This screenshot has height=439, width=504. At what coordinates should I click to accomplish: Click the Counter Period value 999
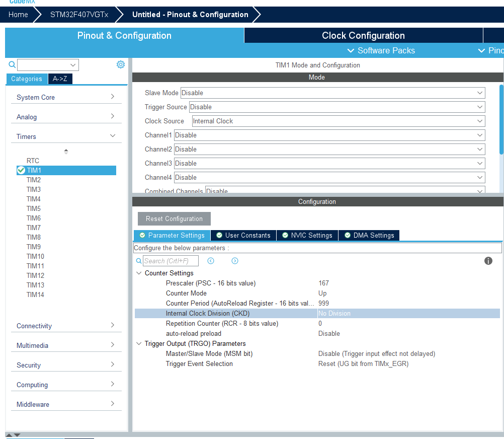(x=324, y=303)
